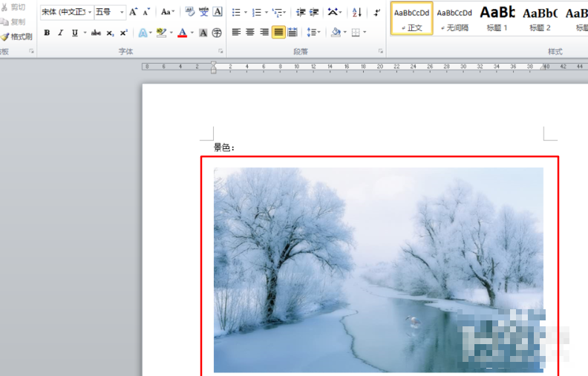
Task: Click the Bold (B) formatting icon
Action: click(x=47, y=33)
